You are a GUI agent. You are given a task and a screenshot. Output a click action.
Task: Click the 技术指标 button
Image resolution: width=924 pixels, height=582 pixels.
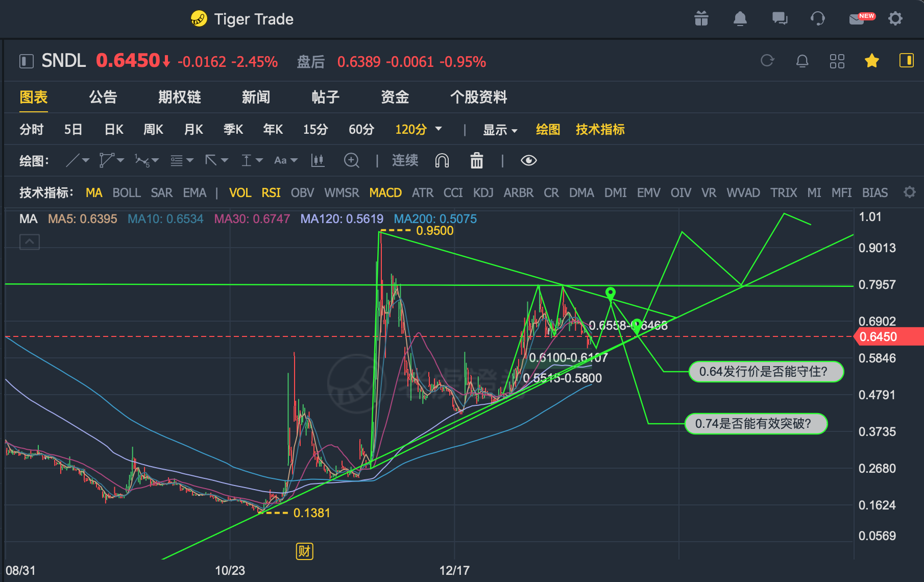[600, 130]
